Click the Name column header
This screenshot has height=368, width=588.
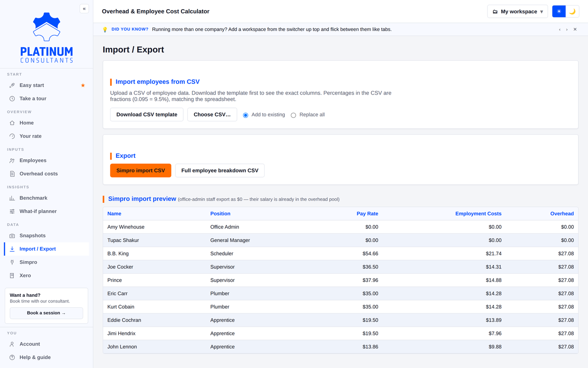114,214
